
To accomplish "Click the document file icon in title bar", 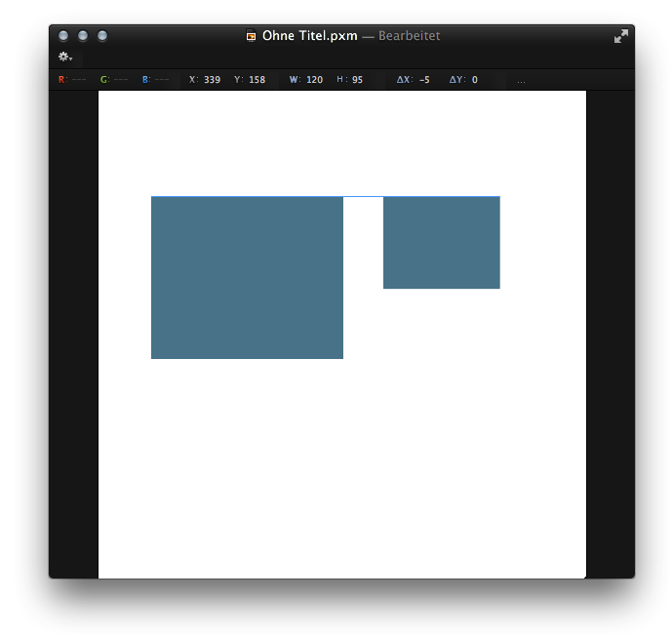I will (x=252, y=36).
